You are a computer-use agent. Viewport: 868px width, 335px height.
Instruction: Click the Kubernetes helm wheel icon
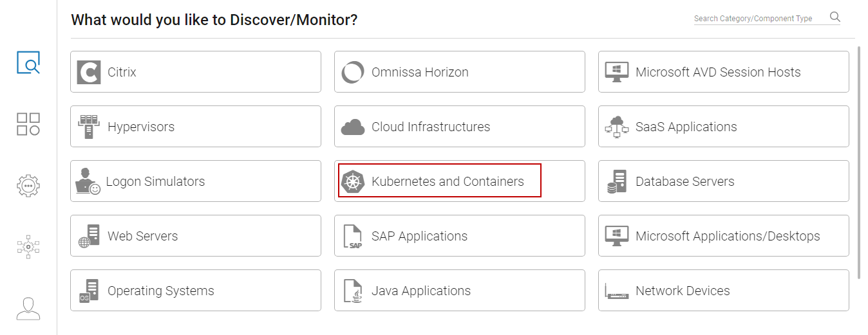tap(352, 182)
